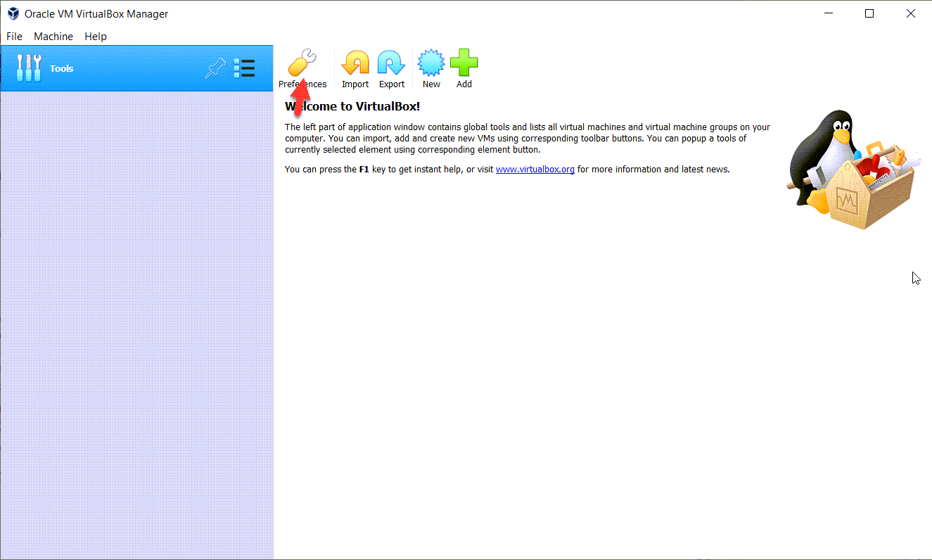
Task: Open the Tools list menu icon
Action: point(244,68)
